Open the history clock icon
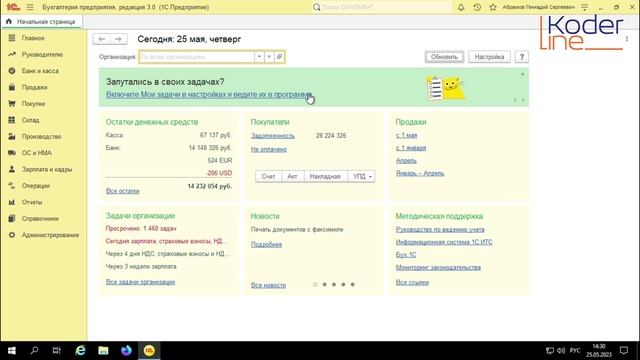 (477, 7)
